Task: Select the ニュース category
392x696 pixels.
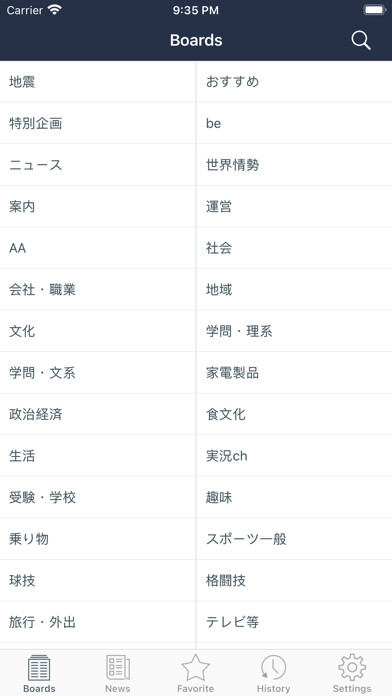Action: (98, 165)
